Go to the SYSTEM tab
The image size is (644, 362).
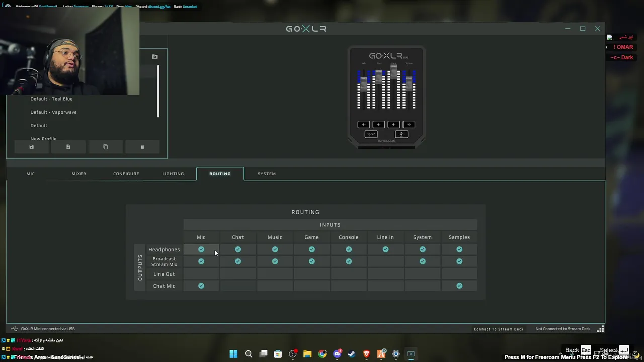[267, 174]
